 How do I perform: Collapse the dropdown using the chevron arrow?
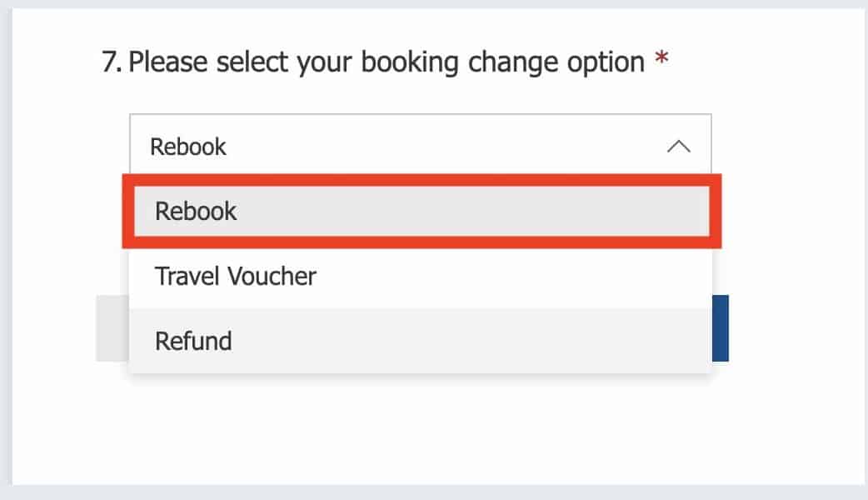(x=679, y=147)
